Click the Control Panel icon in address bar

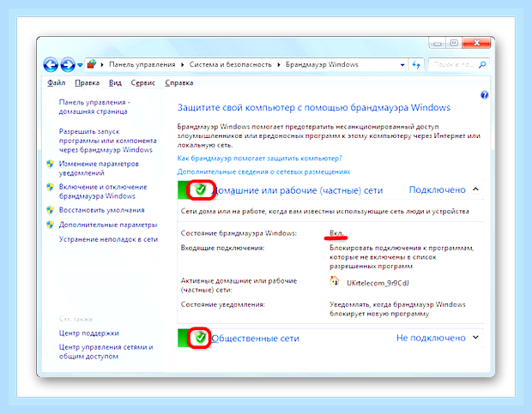point(92,64)
